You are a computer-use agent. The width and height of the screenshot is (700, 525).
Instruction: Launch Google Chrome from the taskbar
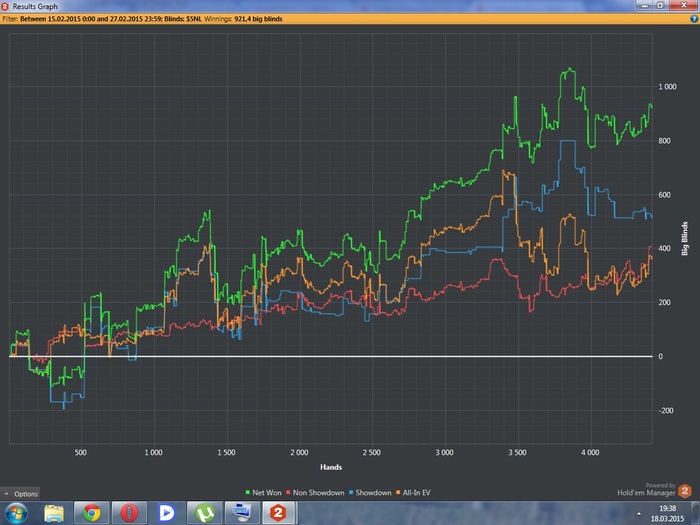pos(91,513)
